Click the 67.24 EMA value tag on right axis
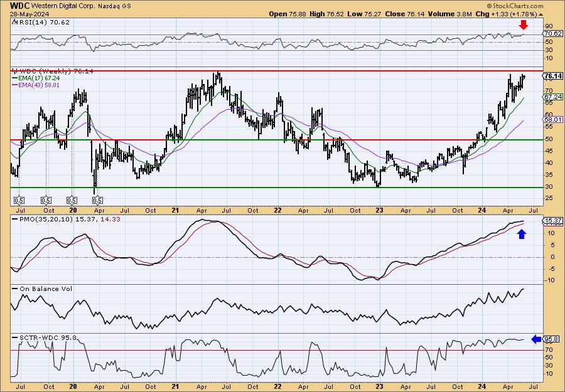565x392 pixels. coord(552,97)
